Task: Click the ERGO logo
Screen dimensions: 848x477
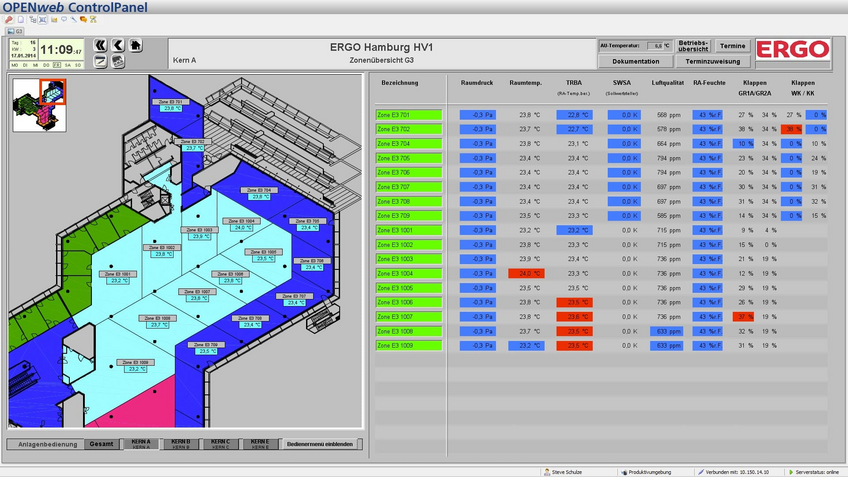Action: [x=792, y=50]
